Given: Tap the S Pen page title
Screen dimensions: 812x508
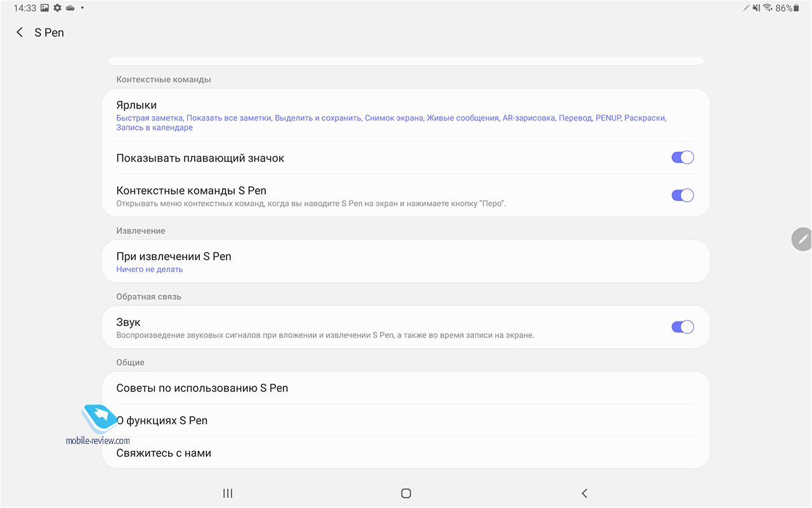Looking at the screenshot, I should [x=49, y=32].
